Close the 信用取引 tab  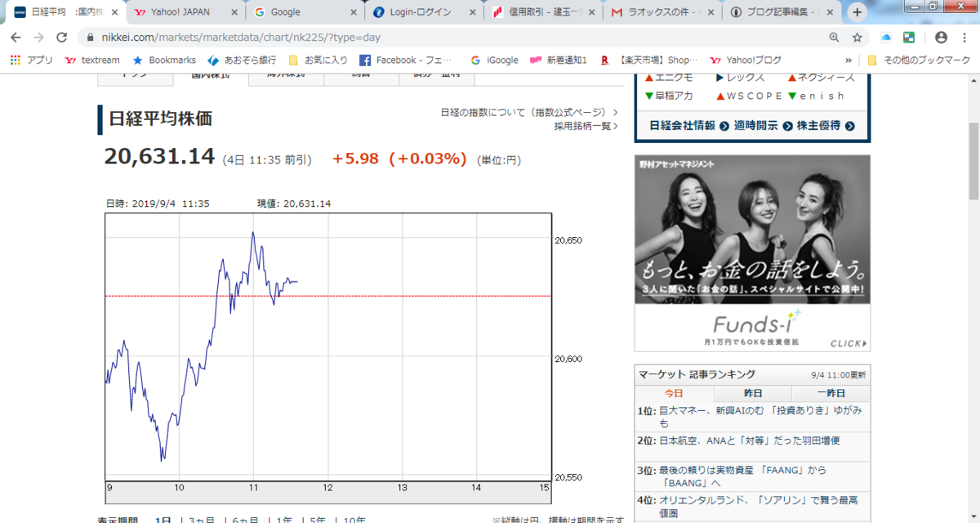tap(592, 12)
